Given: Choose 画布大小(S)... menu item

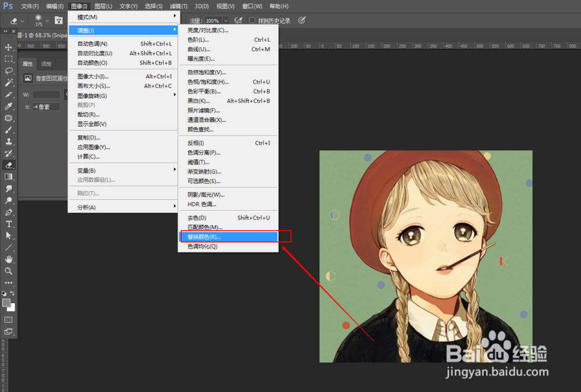Looking at the screenshot, I should (x=124, y=86).
